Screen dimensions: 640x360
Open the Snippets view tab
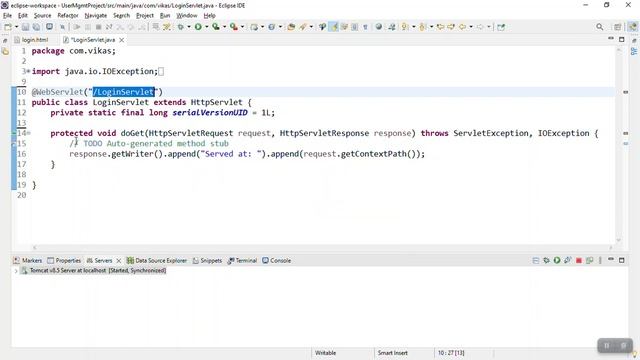[207, 260]
